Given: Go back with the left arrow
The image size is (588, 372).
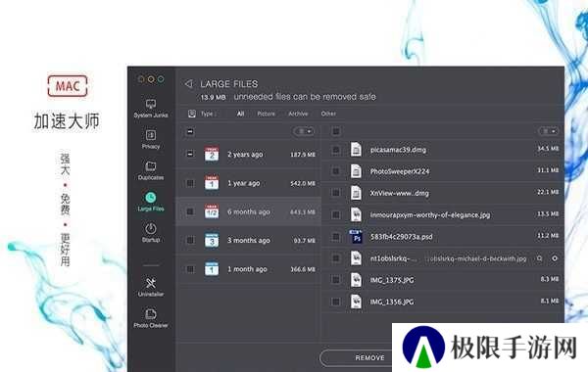Looking at the screenshot, I should [188, 84].
